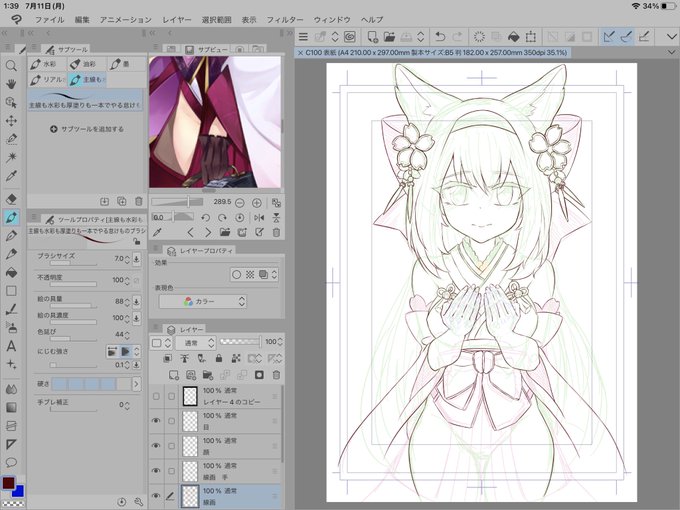Screen dimensions: 680x510
Task: Toggle visibility of layer 顔
Action: pos(156,446)
